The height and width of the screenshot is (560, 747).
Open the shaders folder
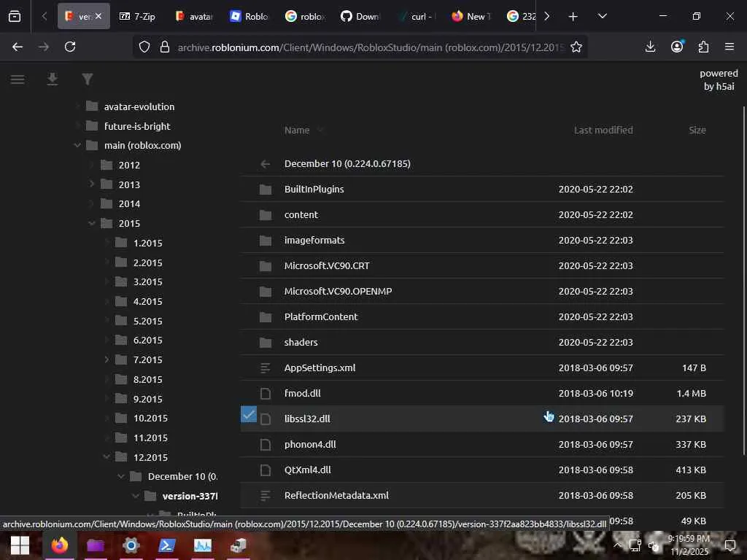click(301, 343)
